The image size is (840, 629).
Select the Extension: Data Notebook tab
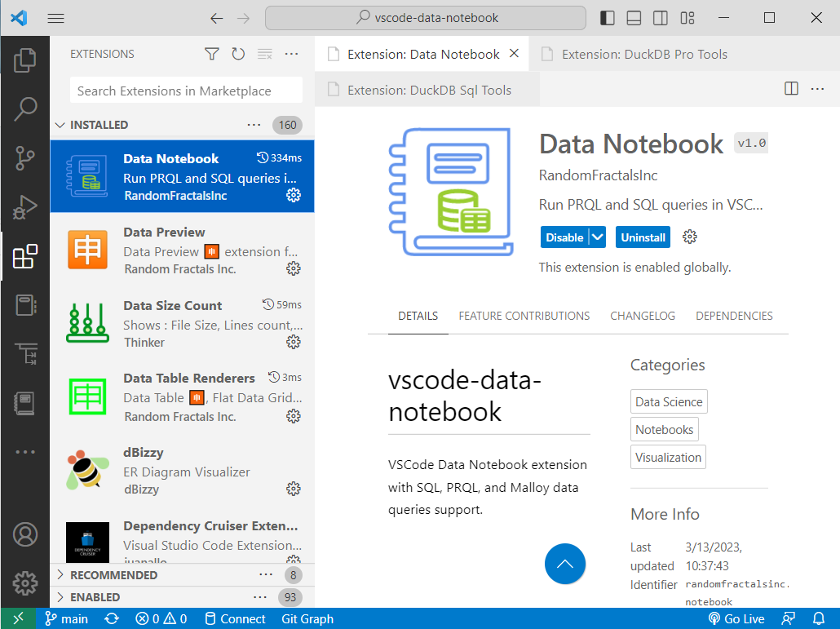(422, 54)
